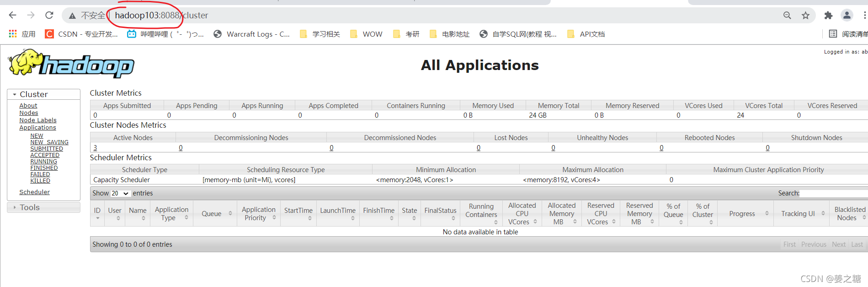Image resolution: width=868 pixels, height=287 pixels.
Task: Sort table by Tracking UI column
Action: (x=802, y=213)
